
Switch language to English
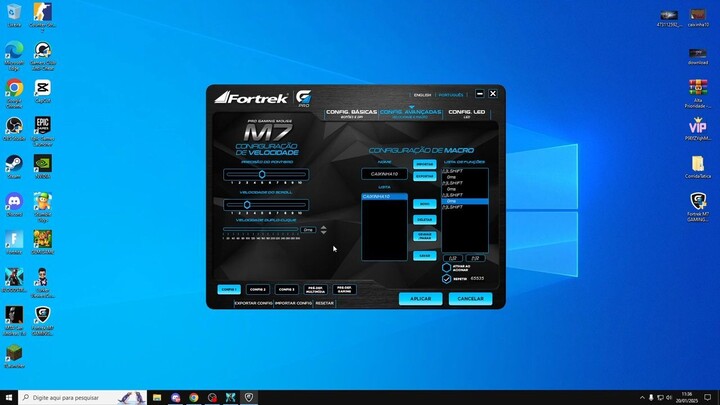click(422, 95)
